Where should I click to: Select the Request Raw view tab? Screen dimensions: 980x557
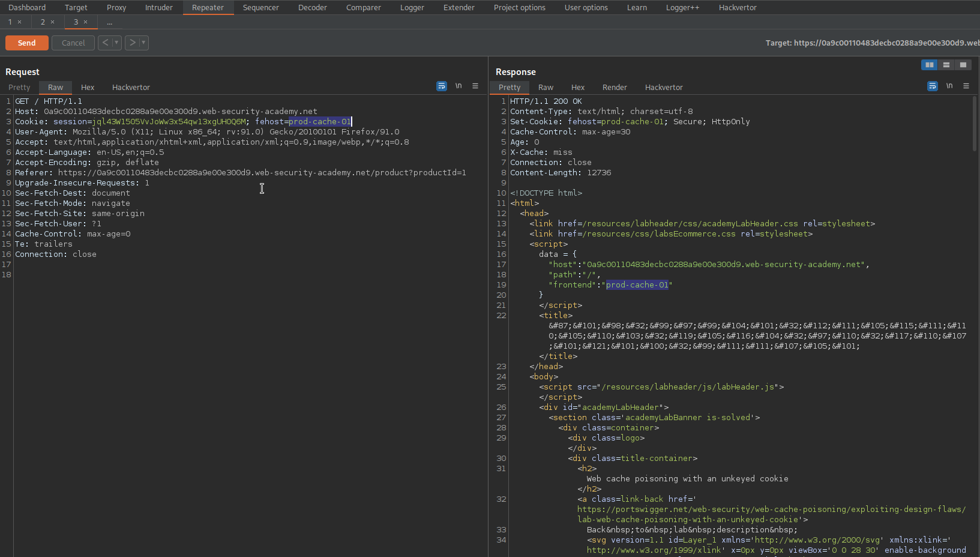tap(56, 87)
